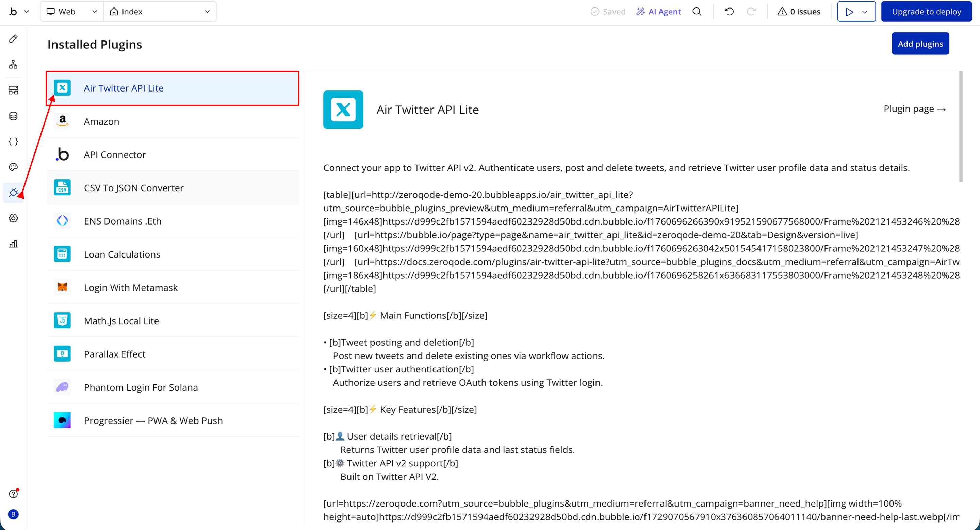This screenshot has width=980, height=530.
Task: Click Upgrade to deploy button
Action: coord(926,12)
